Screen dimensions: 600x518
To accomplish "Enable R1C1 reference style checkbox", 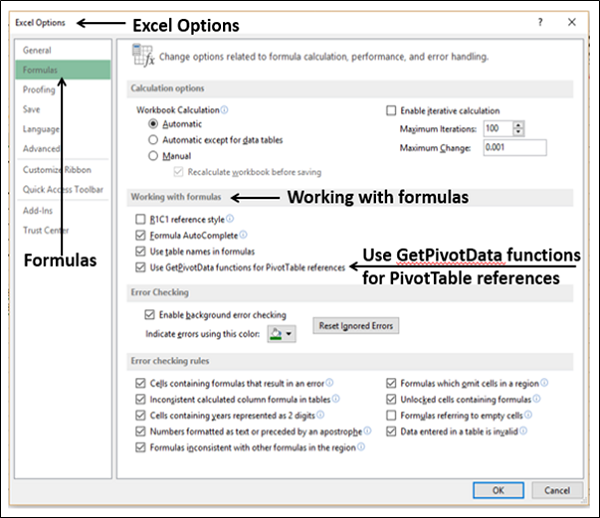I will coord(140,219).
